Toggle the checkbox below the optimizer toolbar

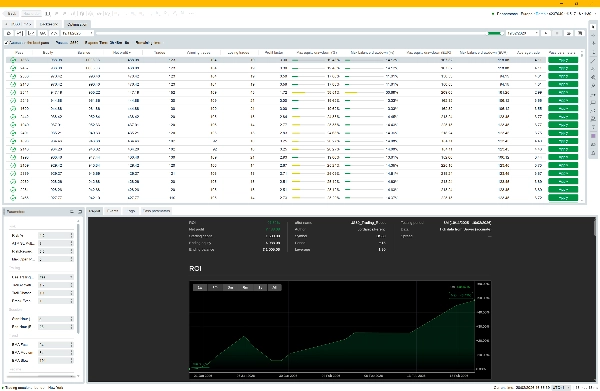click(x=6, y=43)
